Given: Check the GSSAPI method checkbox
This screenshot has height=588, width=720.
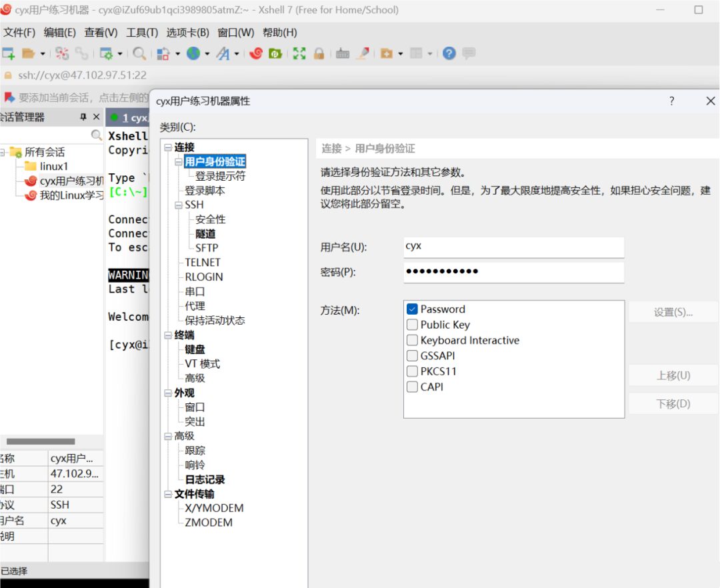Looking at the screenshot, I should coord(412,356).
